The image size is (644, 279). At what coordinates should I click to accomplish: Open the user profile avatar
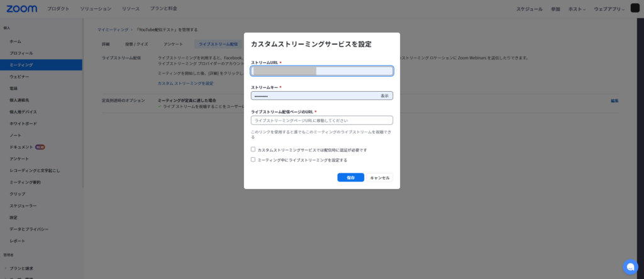pyautogui.click(x=634, y=9)
